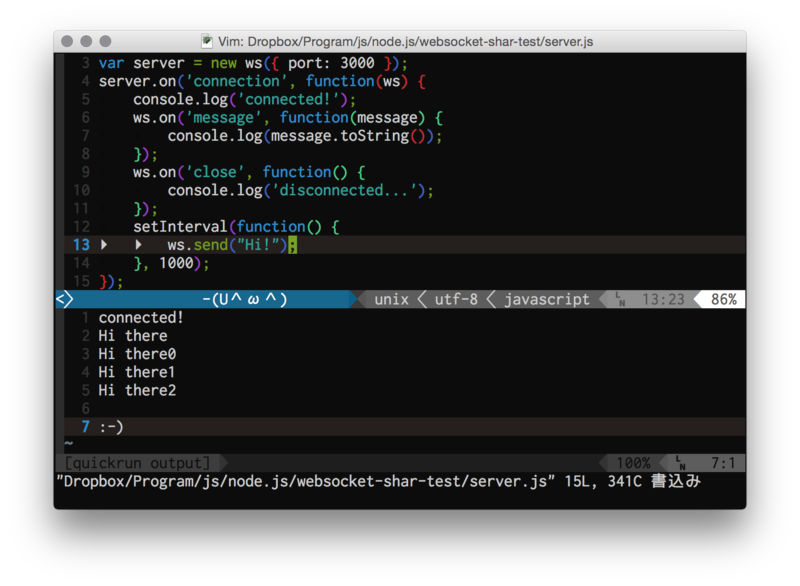The width and height of the screenshot is (800, 586).
Task: Click the unix fileformat status segment
Action: click(392, 299)
